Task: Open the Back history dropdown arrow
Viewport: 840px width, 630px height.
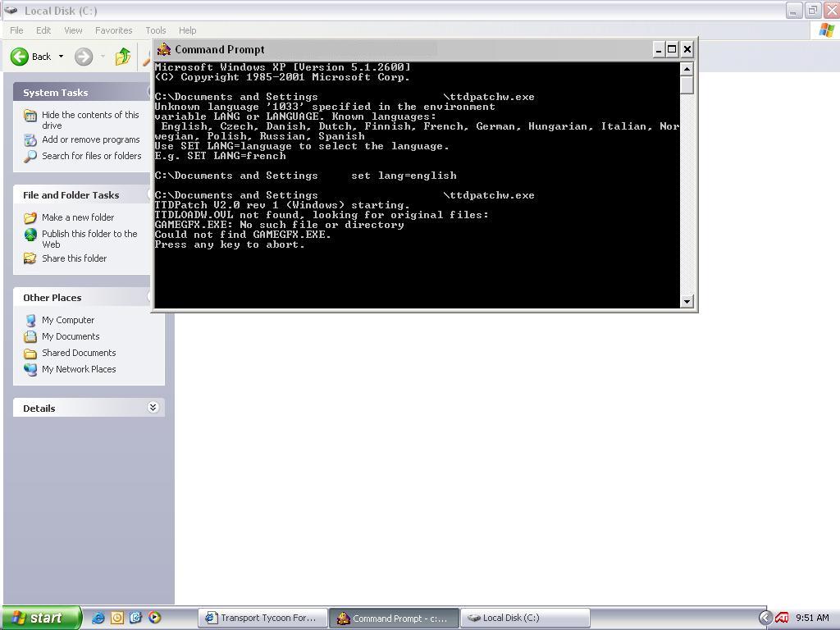Action: [61, 57]
